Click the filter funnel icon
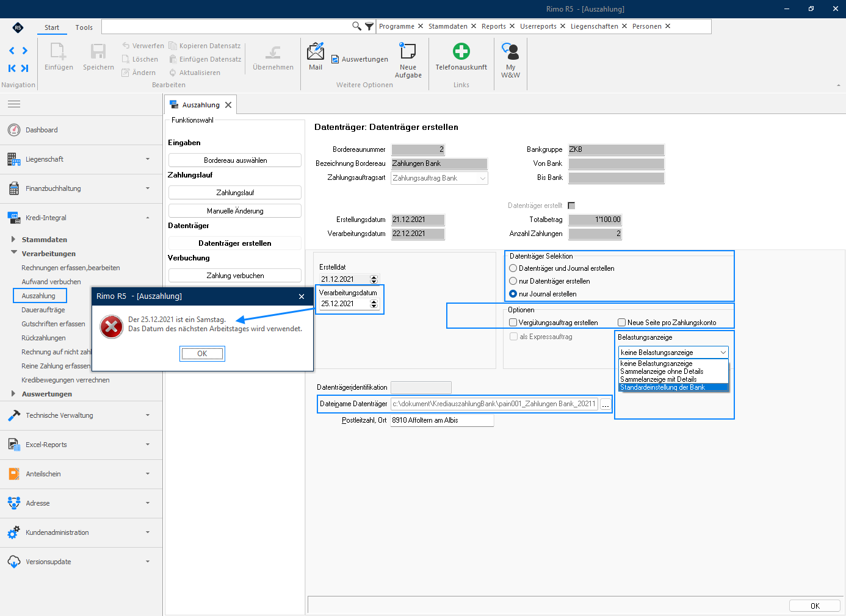The height and width of the screenshot is (616, 846). pos(369,26)
